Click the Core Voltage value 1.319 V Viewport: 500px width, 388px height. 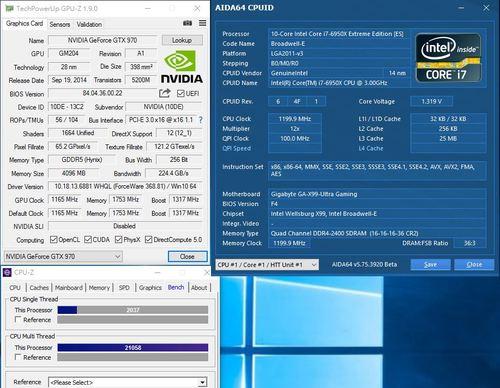tap(431, 101)
